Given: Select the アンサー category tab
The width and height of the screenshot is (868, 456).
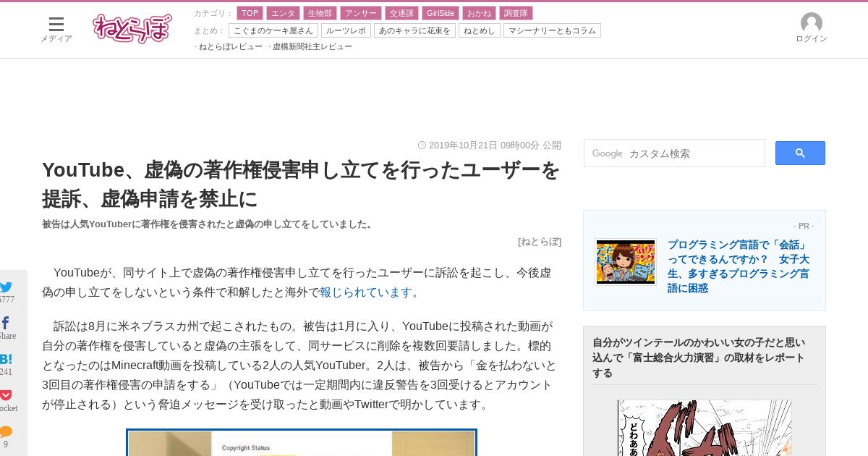Looking at the screenshot, I should (361, 13).
